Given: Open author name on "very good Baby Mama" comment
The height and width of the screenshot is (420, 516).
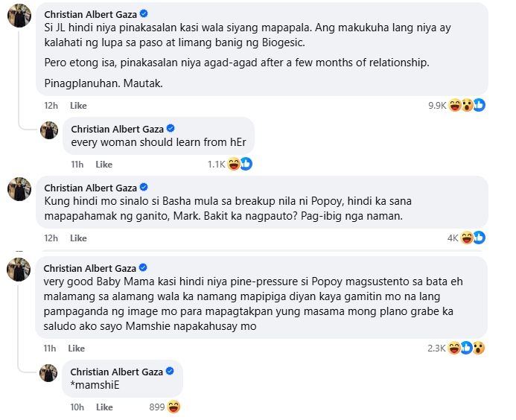Looking at the screenshot, I should pos(90,268).
